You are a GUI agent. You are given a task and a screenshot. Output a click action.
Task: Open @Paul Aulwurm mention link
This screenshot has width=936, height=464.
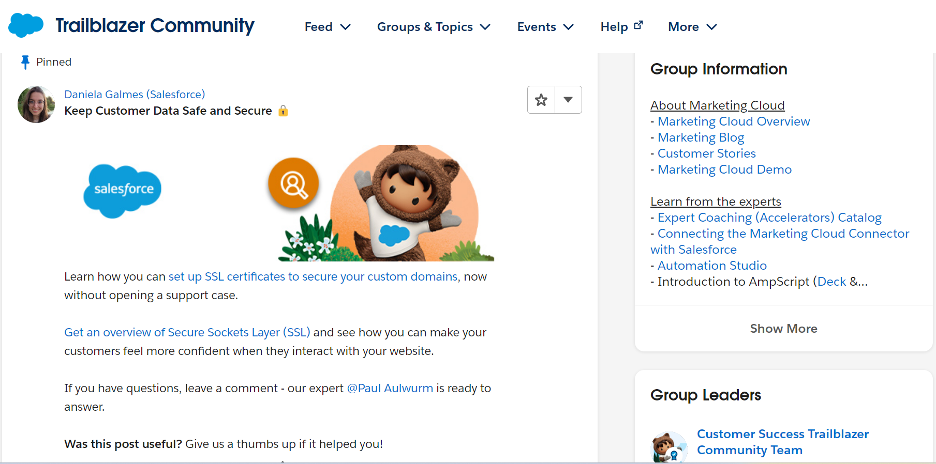point(390,388)
